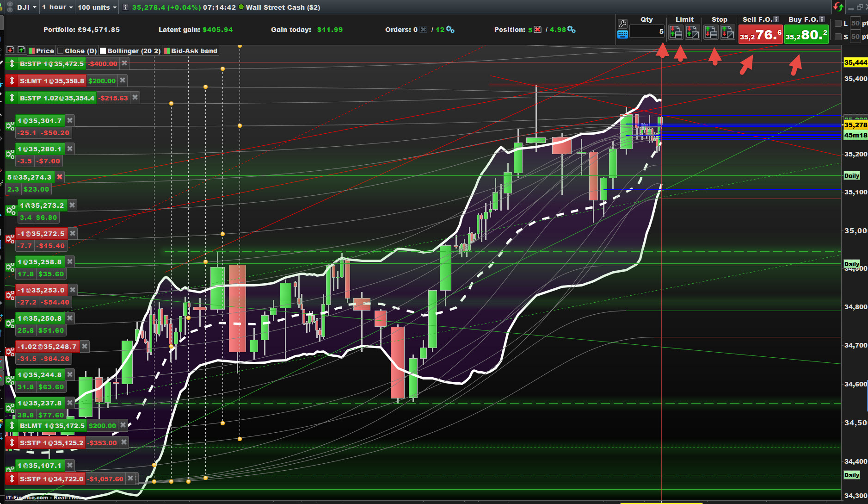Select the 1@35,237.8 position label
This screenshot has height=504, width=868.
coord(40,403)
